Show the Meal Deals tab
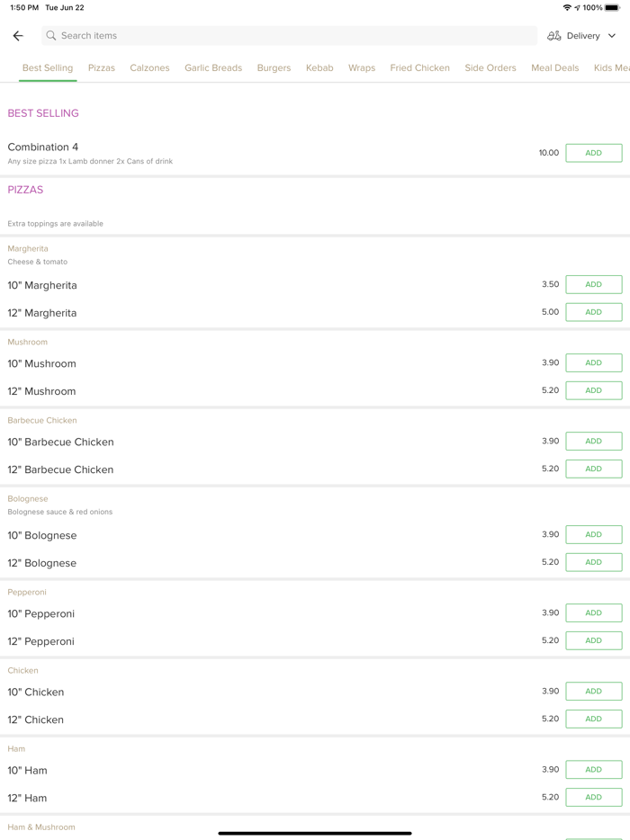This screenshot has height=840, width=630. (554, 68)
